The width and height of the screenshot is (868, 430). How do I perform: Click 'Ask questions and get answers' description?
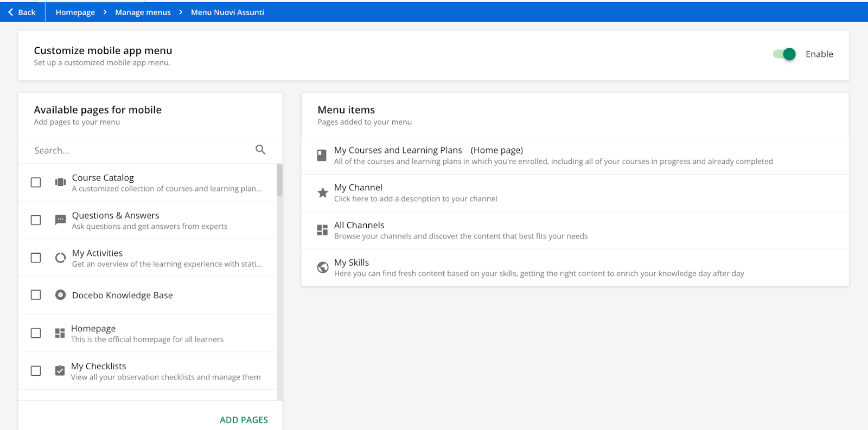click(150, 226)
